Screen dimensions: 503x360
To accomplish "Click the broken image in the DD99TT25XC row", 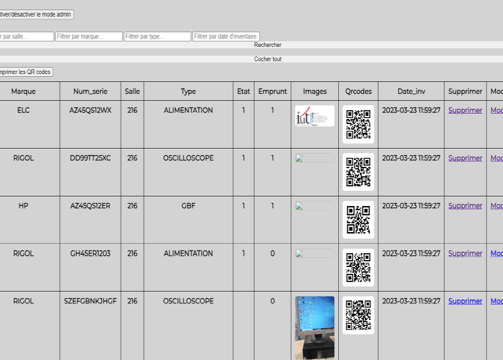I will click(x=315, y=158).
